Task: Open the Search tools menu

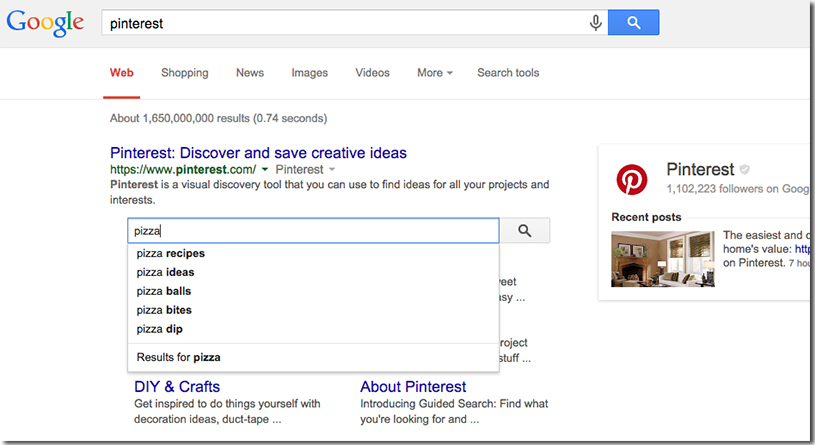Action: 508,73
